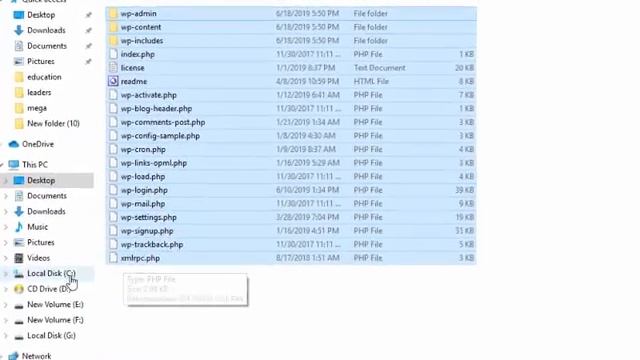Open New folder (10) in sidebar
The width and height of the screenshot is (640, 360).
point(53,123)
